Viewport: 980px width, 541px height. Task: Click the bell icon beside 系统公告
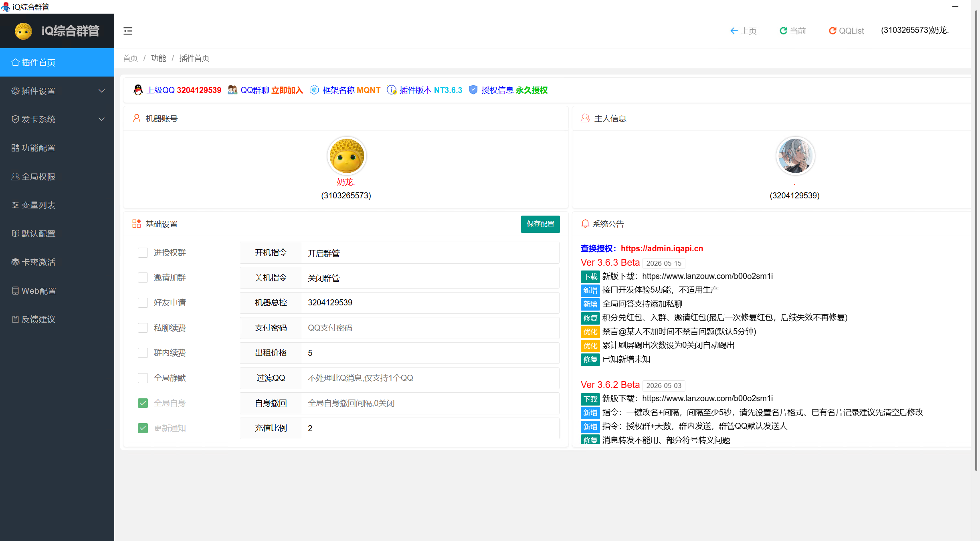pyautogui.click(x=585, y=224)
